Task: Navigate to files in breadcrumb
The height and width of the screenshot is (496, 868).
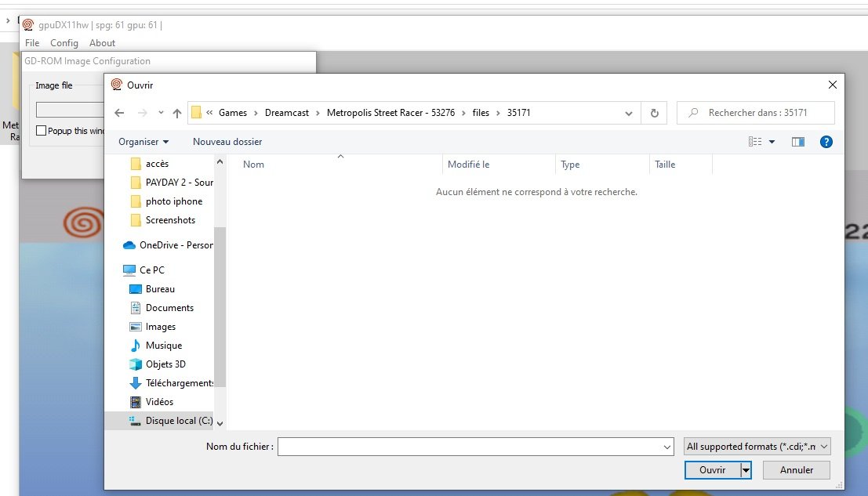Action: click(481, 113)
